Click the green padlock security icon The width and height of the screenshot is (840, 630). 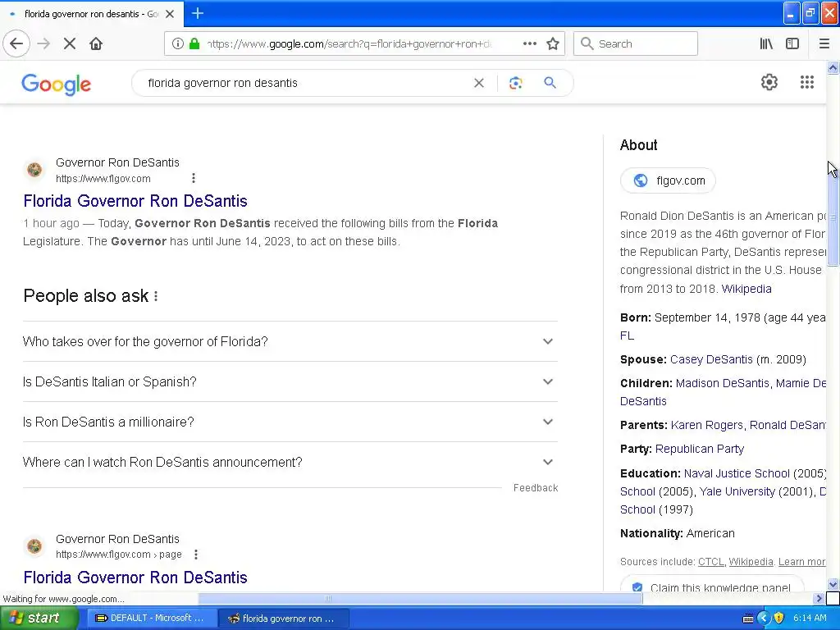(194, 44)
